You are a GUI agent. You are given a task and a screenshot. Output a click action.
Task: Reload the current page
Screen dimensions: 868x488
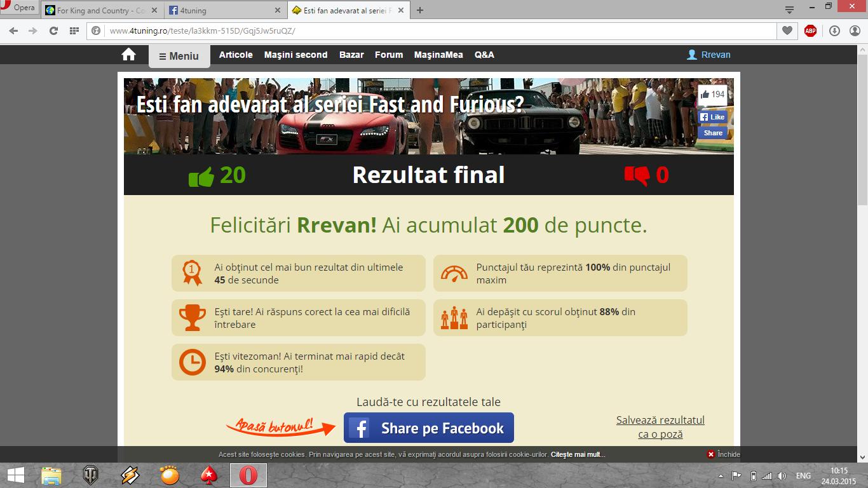coord(53,30)
